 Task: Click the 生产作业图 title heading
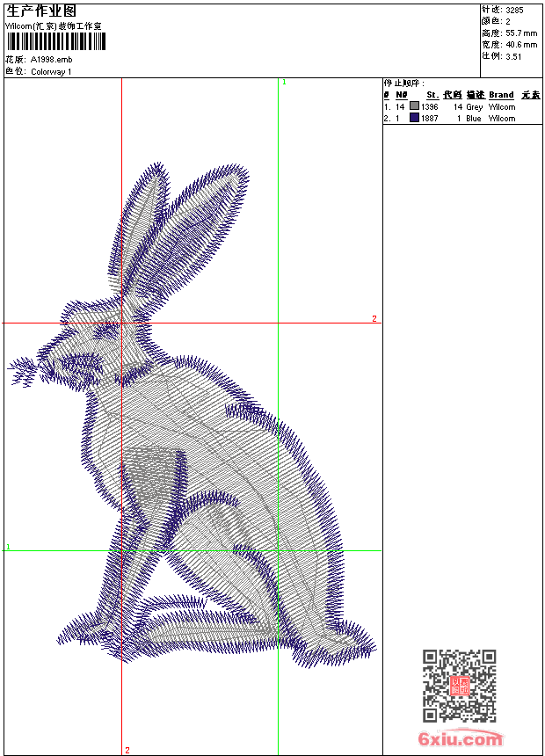click(41, 11)
